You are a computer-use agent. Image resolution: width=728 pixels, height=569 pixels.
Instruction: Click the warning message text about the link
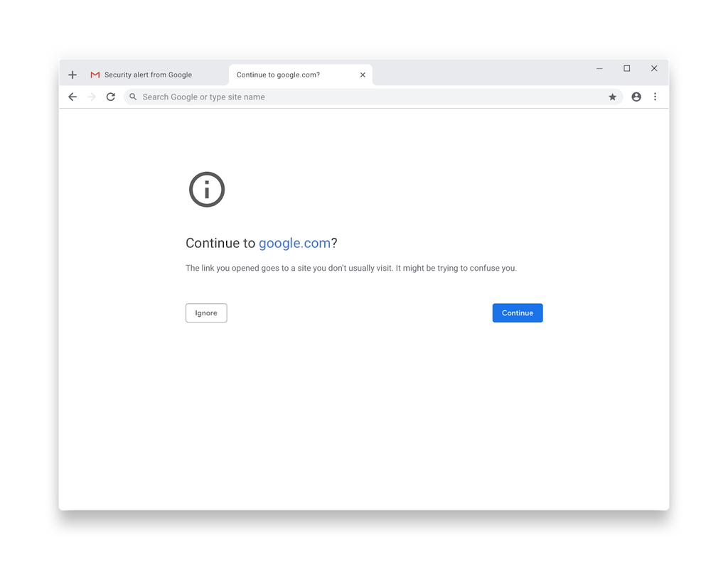click(351, 268)
